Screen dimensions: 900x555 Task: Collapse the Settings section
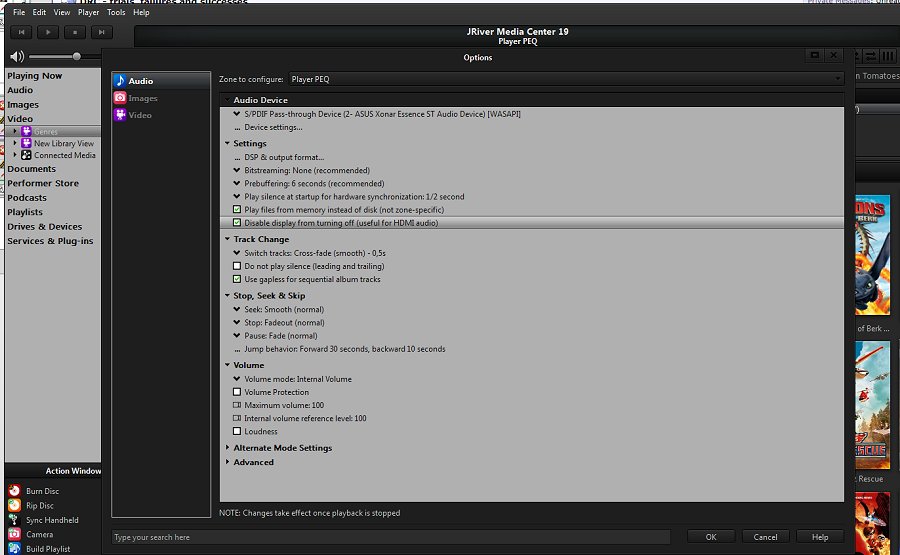pos(227,143)
